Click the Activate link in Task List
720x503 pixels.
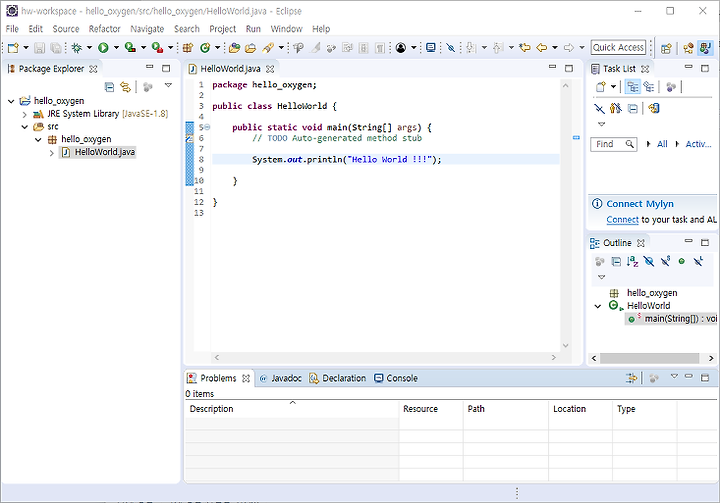698,144
